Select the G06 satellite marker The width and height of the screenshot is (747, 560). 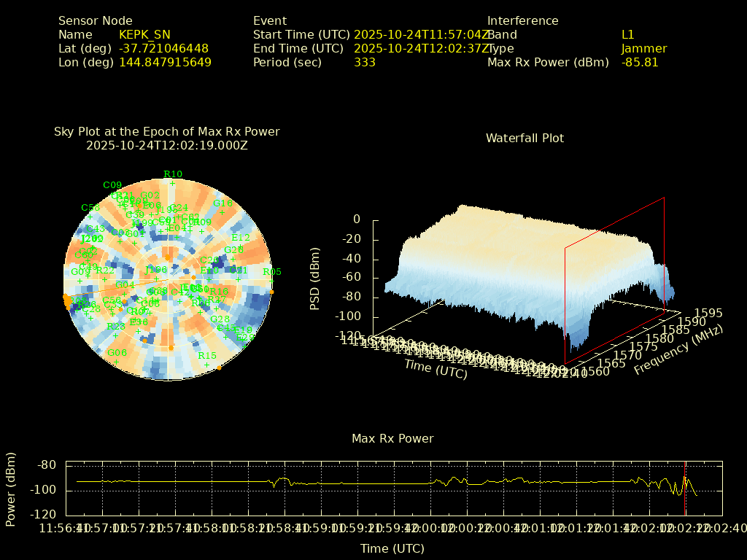point(117,353)
